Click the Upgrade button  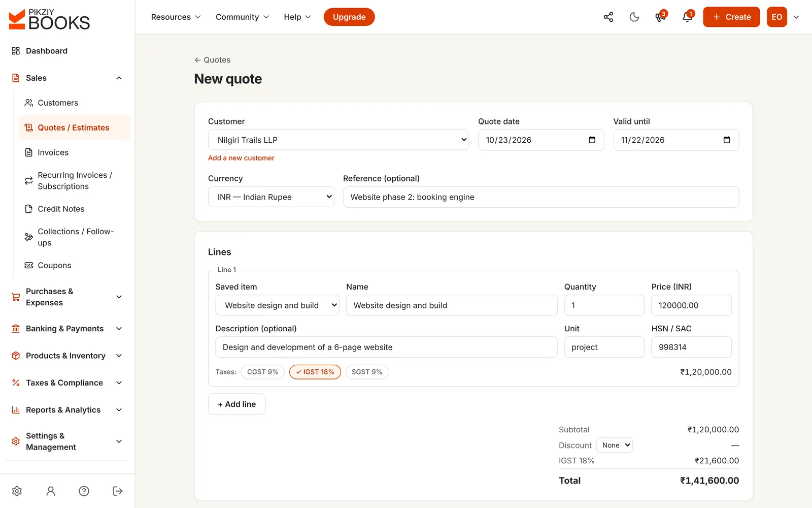(349, 17)
